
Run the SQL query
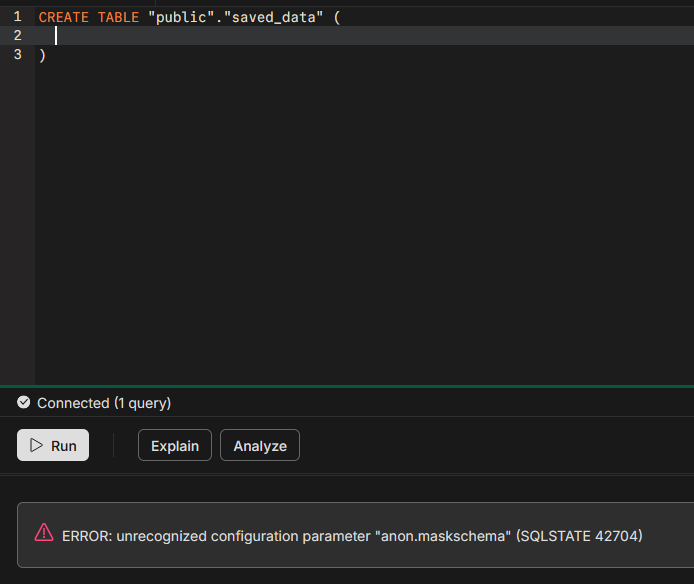(x=53, y=445)
